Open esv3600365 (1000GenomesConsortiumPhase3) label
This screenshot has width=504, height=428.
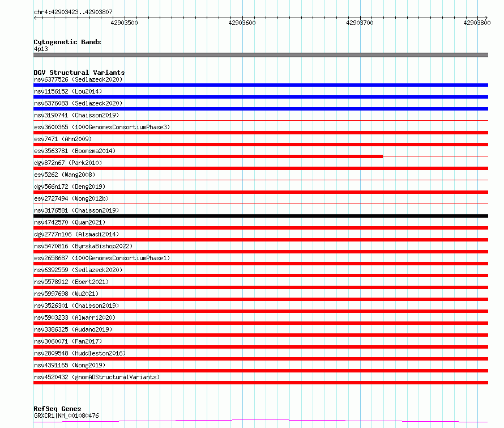102,127
